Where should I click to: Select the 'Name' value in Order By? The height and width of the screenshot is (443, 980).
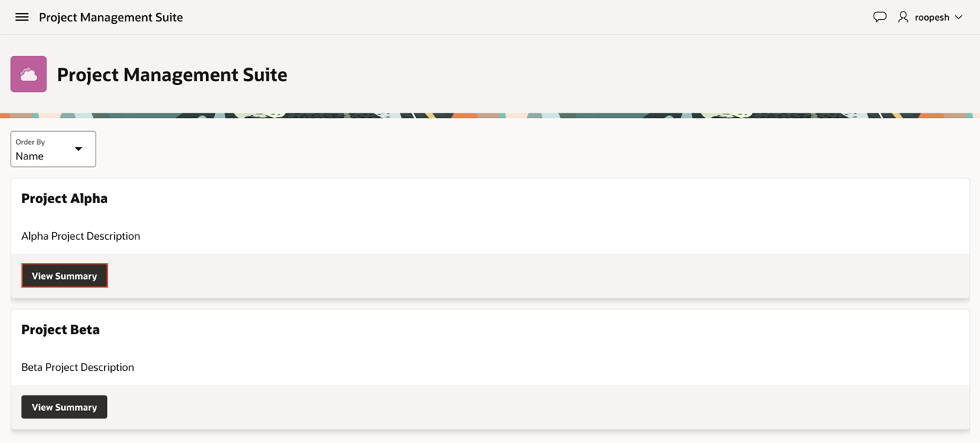30,156
